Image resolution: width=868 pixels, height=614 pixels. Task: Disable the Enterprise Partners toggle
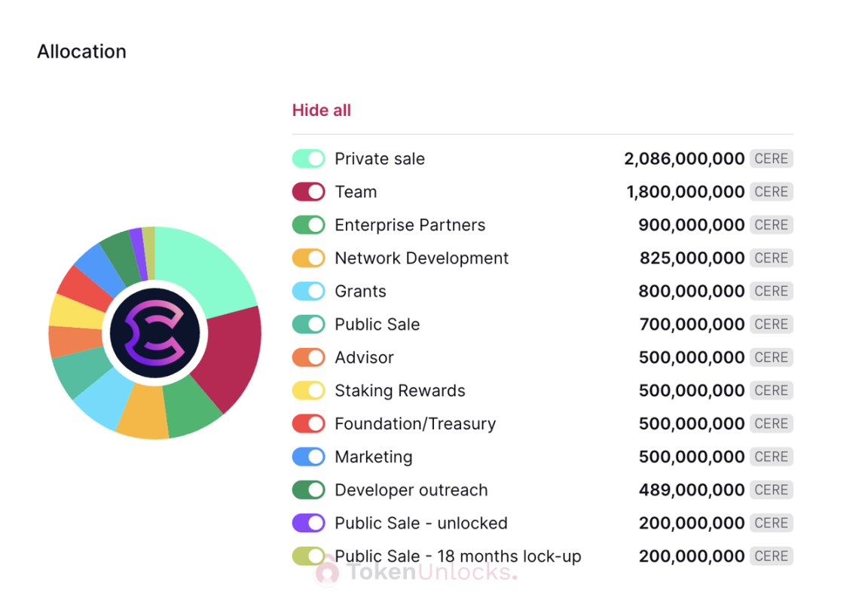pos(308,225)
